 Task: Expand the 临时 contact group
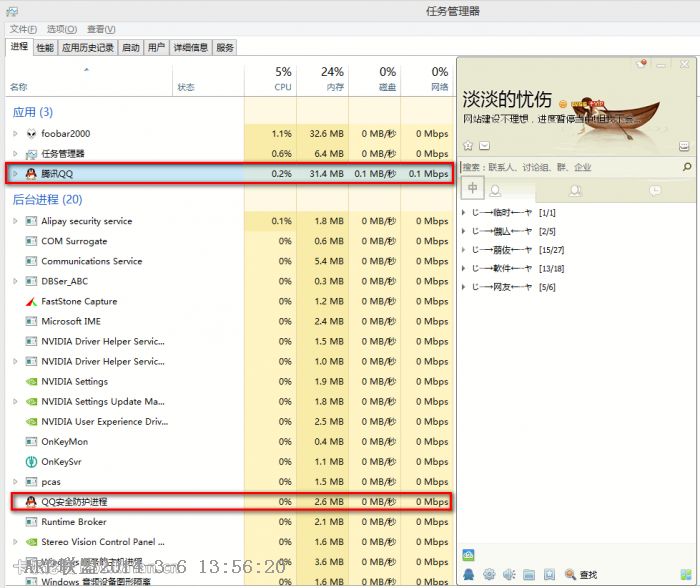coord(463,213)
